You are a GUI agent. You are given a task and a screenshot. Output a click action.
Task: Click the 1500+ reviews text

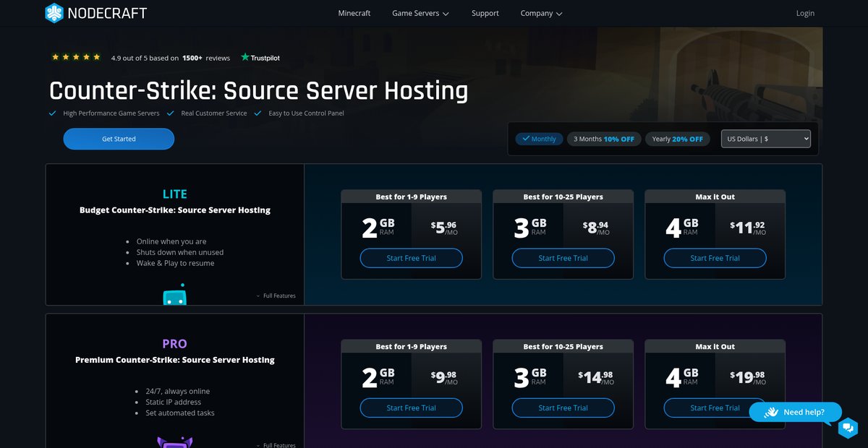[206, 58]
